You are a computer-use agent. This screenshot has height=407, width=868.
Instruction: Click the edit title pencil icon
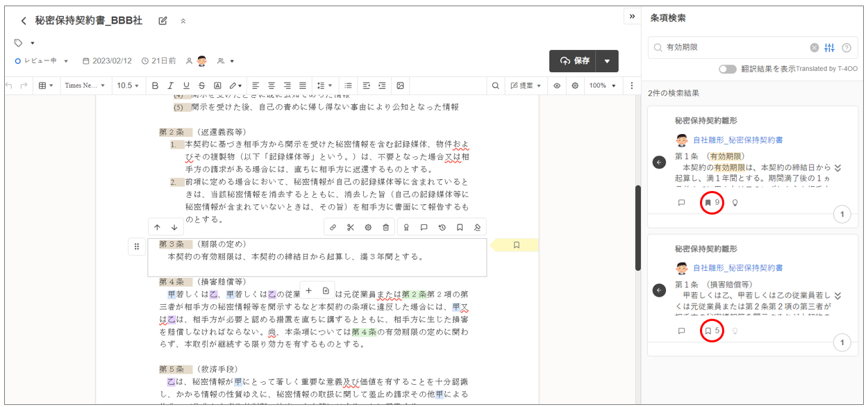click(163, 21)
